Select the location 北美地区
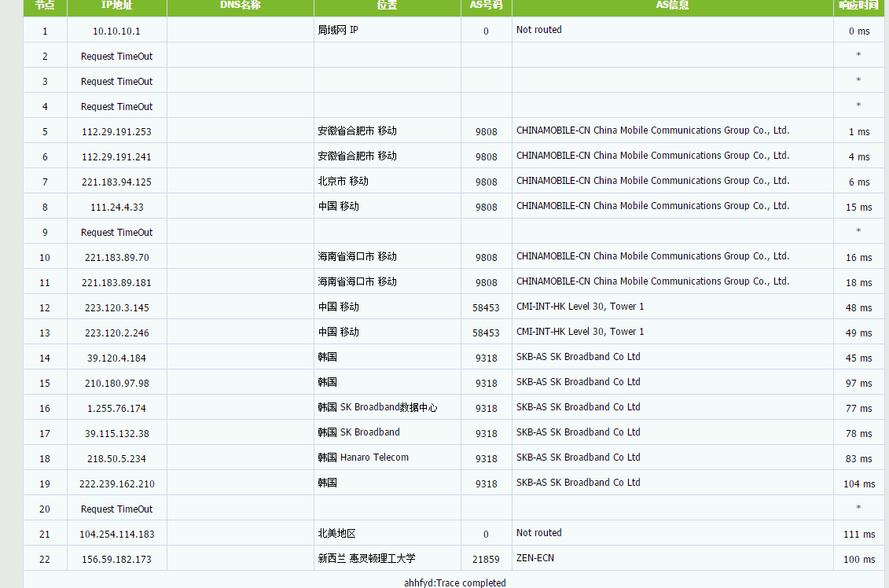 click(x=336, y=533)
